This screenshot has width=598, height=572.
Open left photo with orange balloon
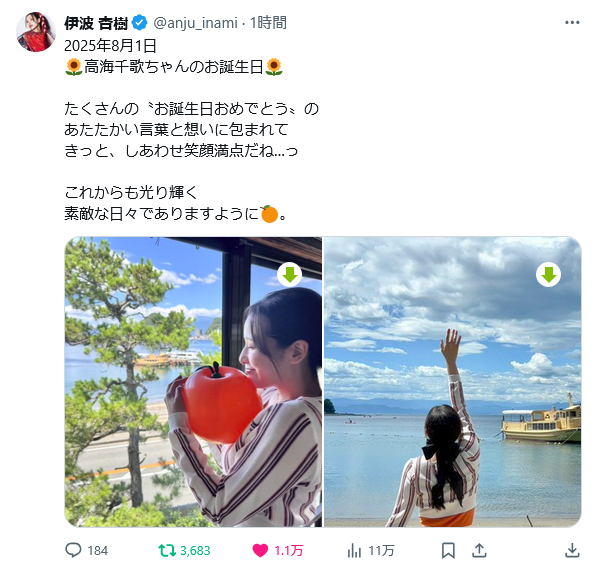(193, 382)
